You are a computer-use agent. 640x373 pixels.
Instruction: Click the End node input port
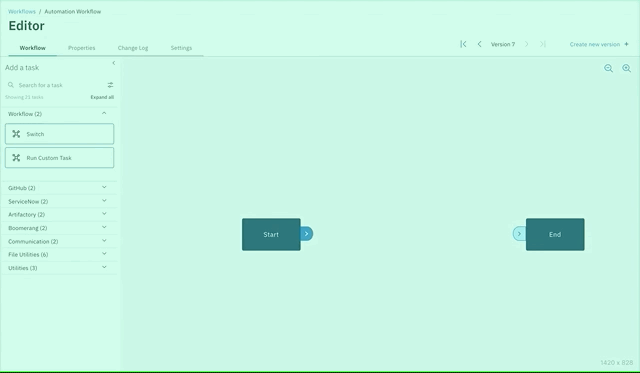[x=519, y=234]
